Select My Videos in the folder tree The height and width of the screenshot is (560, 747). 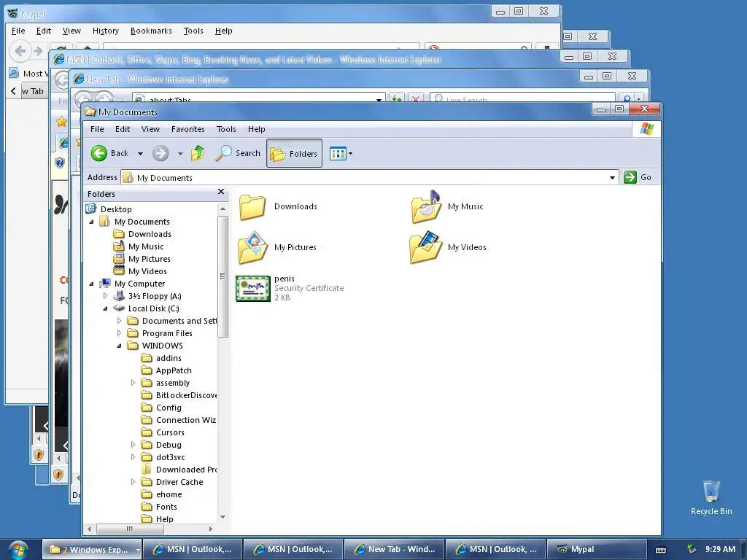pos(147,271)
